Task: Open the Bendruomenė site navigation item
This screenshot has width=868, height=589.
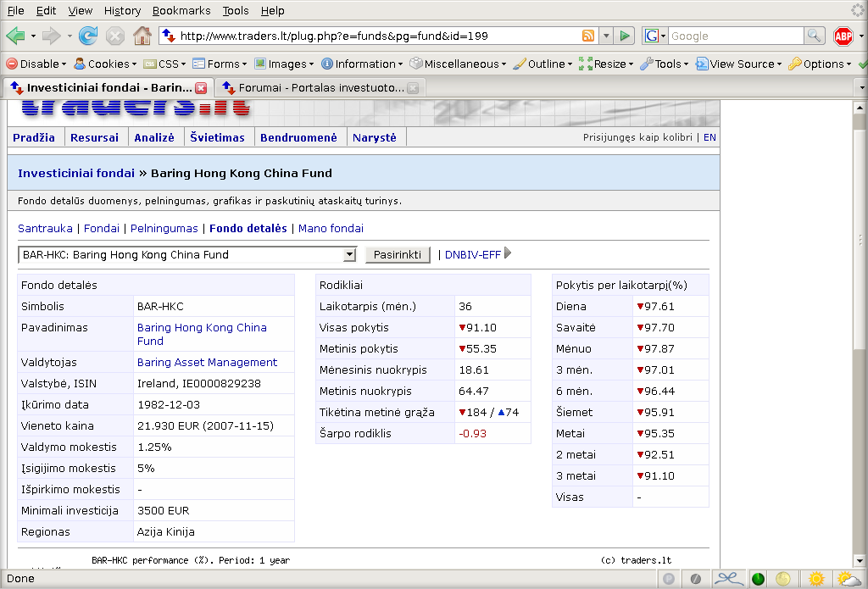Action: pyautogui.click(x=298, y=138)
